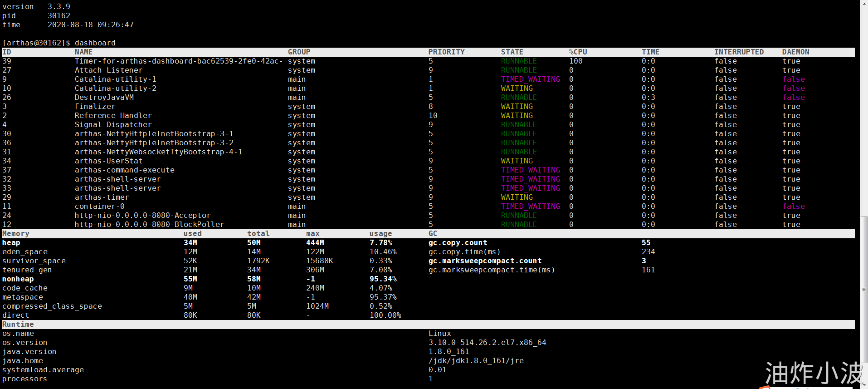The width and height of the screenshot is (868, 389).
Task: Click the STATE column header
Action: (512, 52)
